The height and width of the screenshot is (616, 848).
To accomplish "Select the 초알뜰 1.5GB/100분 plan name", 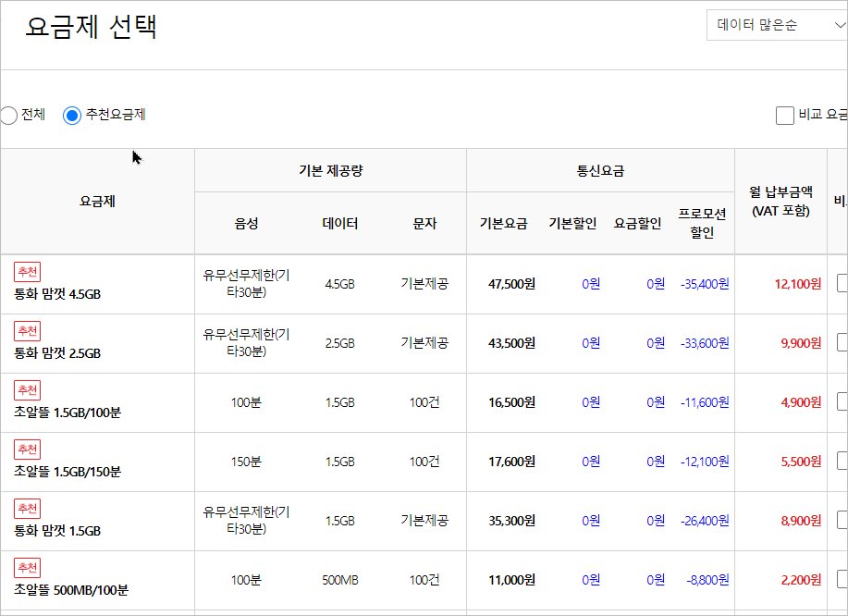I will (68, 413).
